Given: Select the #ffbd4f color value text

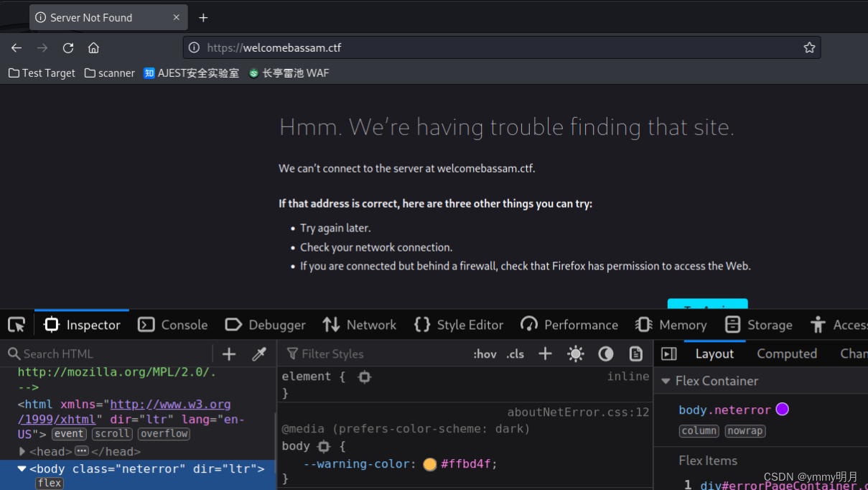Looking at the screenshot, I should click(466, 464).
